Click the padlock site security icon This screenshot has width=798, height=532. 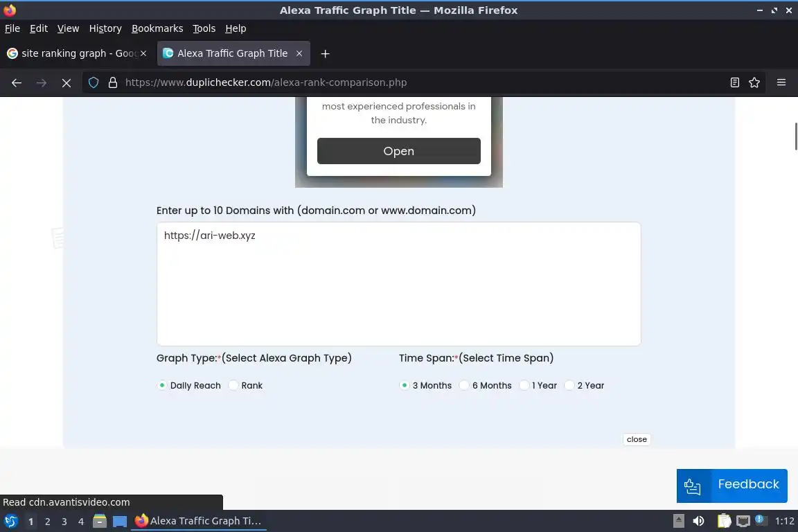(x=113, y=82)
